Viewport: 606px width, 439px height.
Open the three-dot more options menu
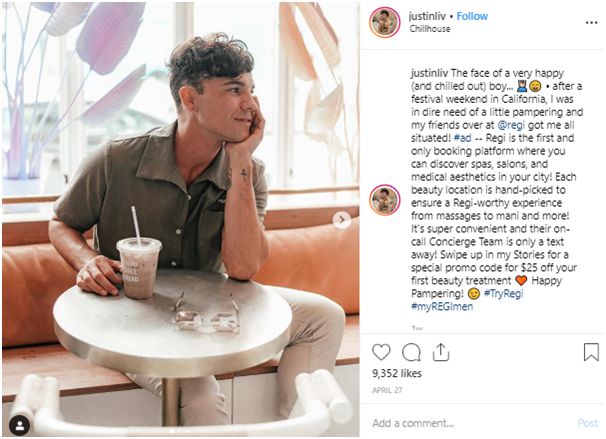[591, 23]
